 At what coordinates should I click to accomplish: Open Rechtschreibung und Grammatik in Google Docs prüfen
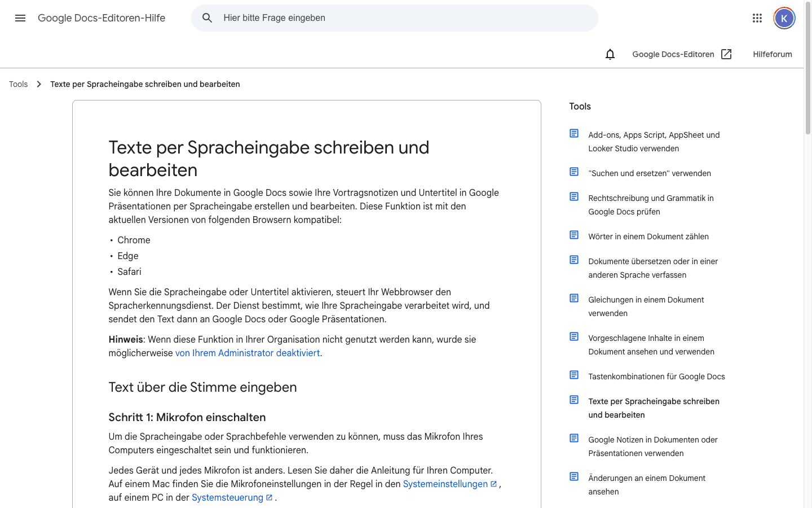(651, 205)
